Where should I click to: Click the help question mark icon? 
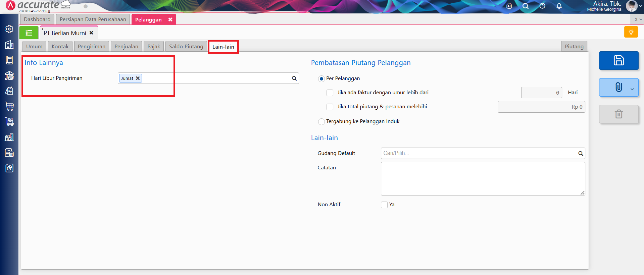click(542, 6)
